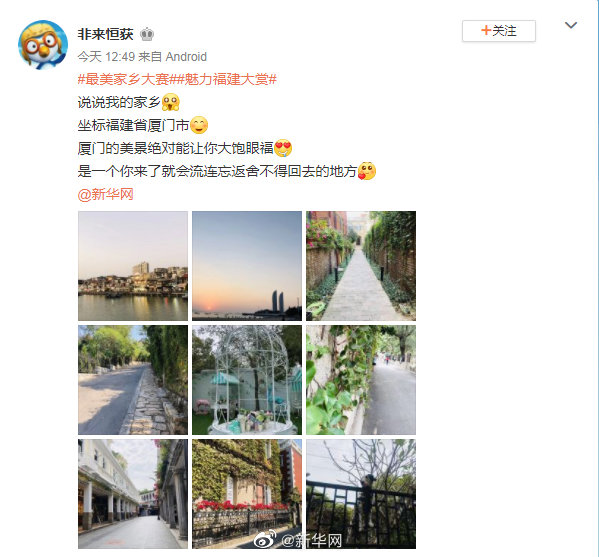
Task: Open the @新华网 mention link
Action: 105,194
